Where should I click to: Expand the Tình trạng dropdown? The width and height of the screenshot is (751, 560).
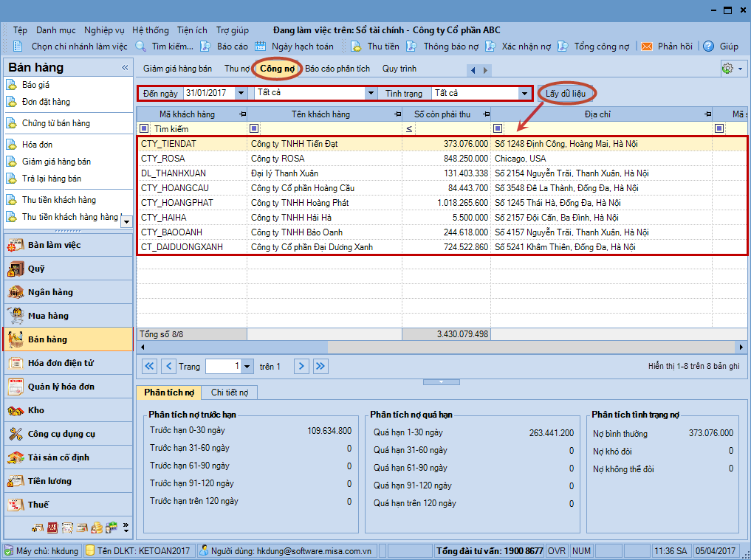[524, 93]
